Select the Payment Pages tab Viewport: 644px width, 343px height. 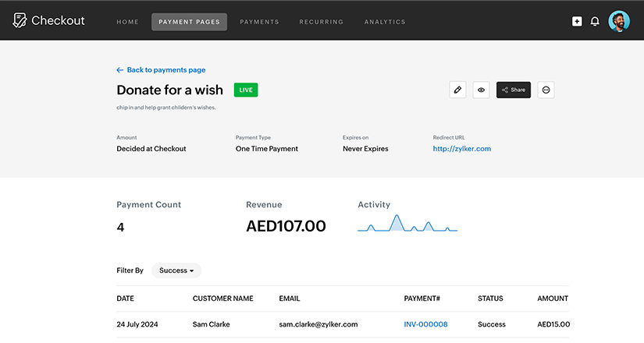[189, 22]
